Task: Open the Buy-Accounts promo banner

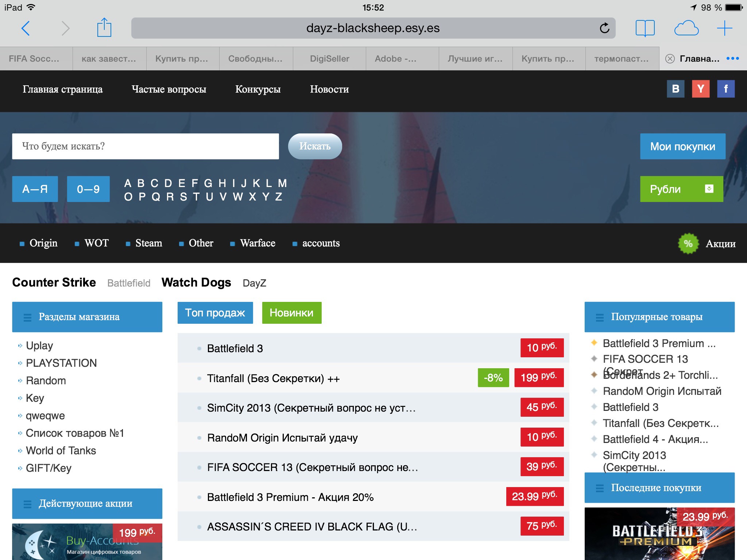Action: point(87,542)
